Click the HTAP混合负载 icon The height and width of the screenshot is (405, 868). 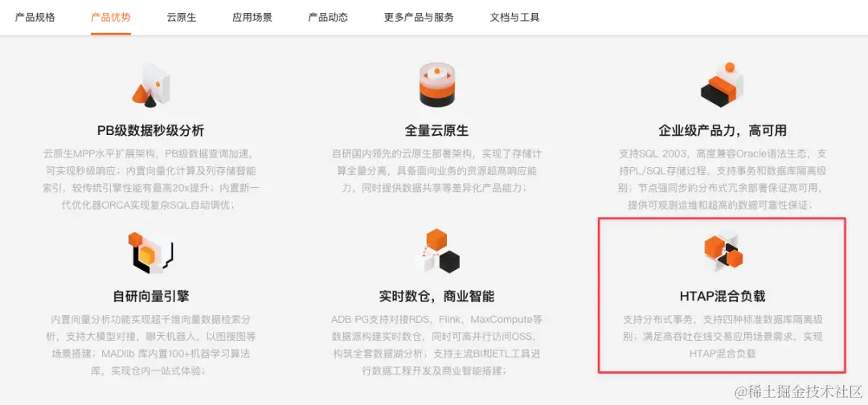723,252
